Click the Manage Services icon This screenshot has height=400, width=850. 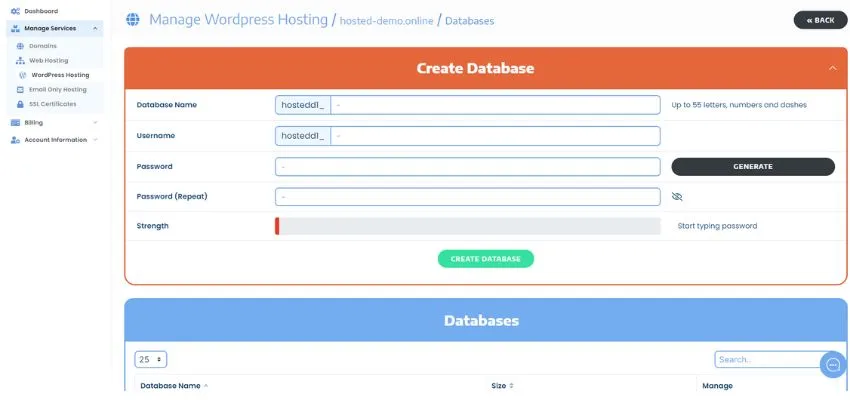(15, 28)
